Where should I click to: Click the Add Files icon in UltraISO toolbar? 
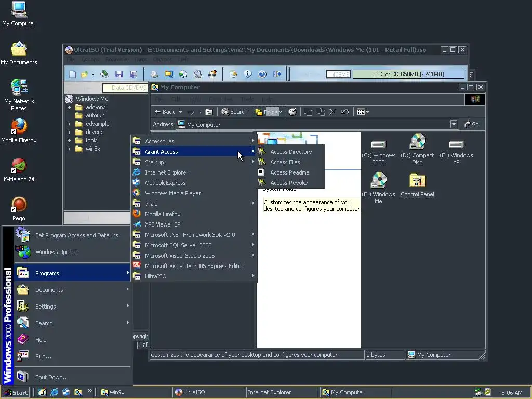click(233, 74)
